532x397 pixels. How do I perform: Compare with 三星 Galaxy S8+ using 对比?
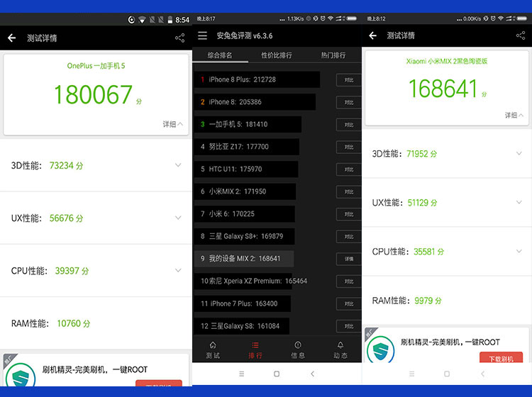point(348,237)
